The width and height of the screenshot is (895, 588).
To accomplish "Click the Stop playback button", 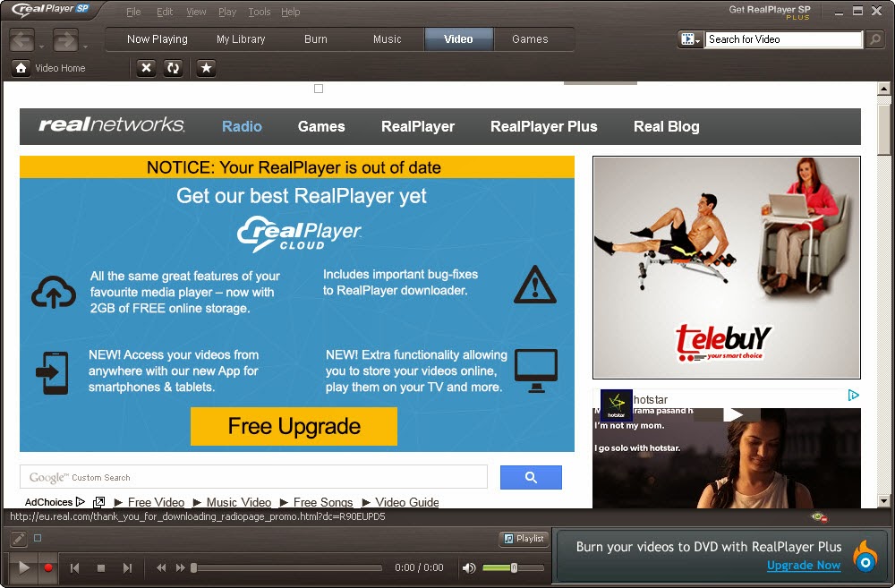I will tap(101, 568).
